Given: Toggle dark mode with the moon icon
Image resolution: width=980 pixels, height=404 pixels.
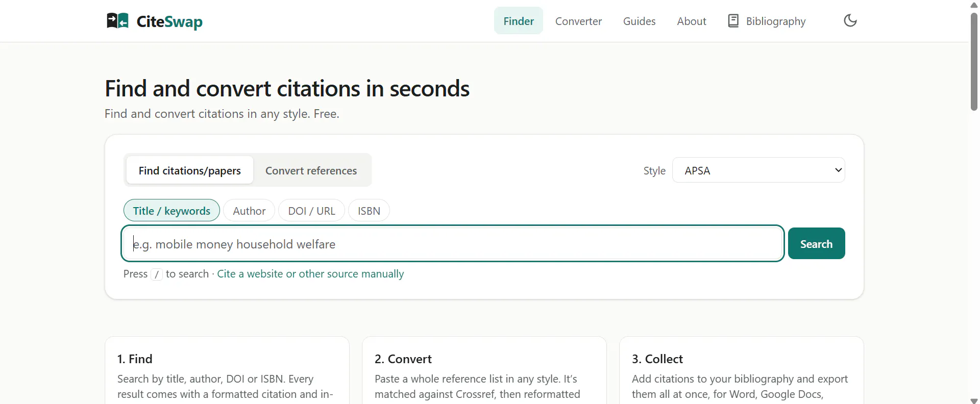Looking at the screenshot, I should (850, 21).
